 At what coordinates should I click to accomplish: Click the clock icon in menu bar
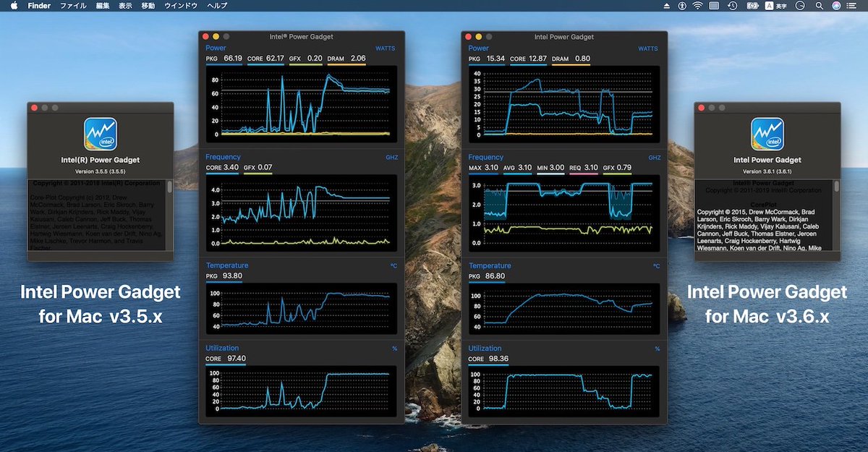pos(801,6)
